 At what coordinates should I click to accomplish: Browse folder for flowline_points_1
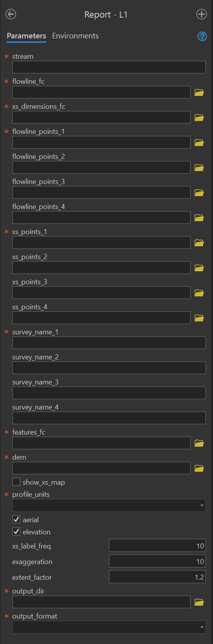[x=199, y=143]
